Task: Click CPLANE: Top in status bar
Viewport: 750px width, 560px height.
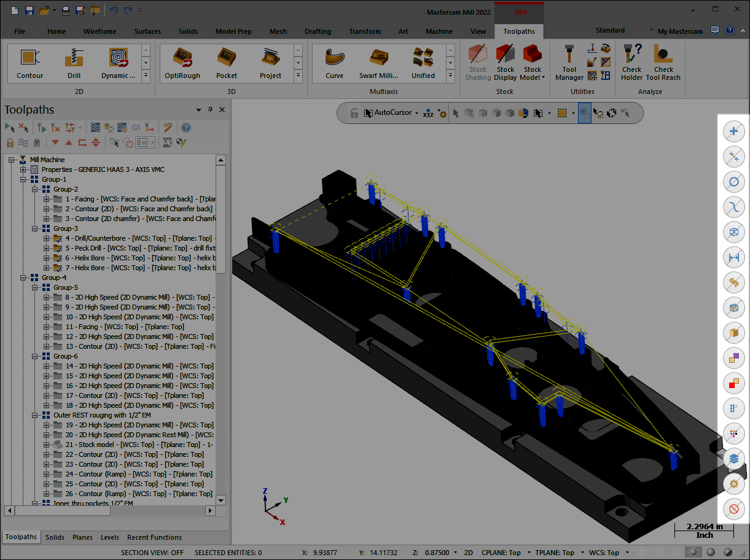Action: pos(501,553)
